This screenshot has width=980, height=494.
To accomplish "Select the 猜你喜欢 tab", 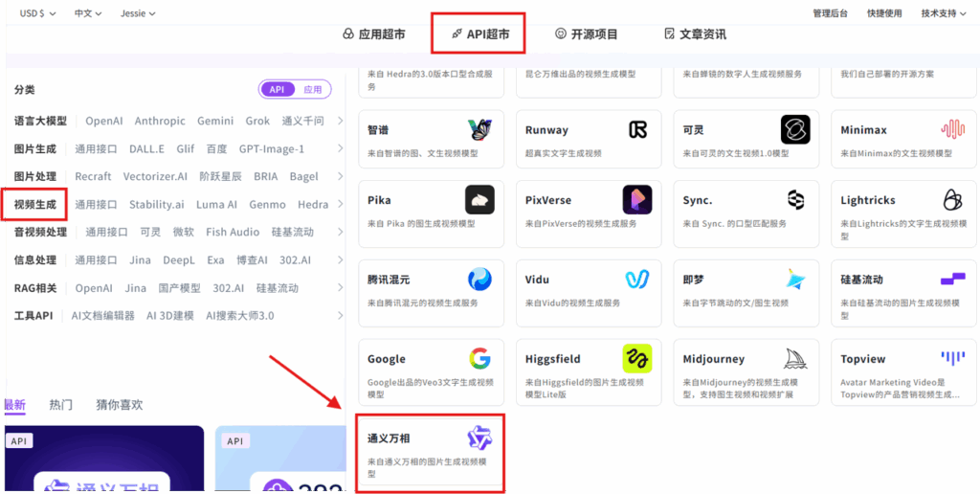I will [120, 405].
